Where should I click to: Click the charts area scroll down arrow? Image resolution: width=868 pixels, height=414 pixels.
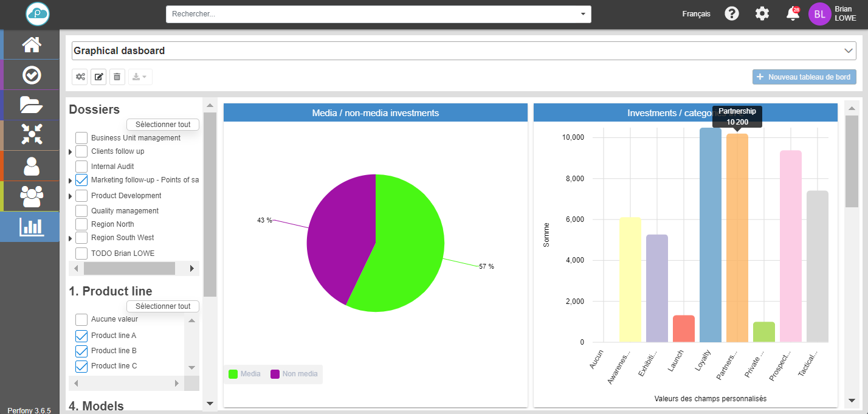coord(852,401)
